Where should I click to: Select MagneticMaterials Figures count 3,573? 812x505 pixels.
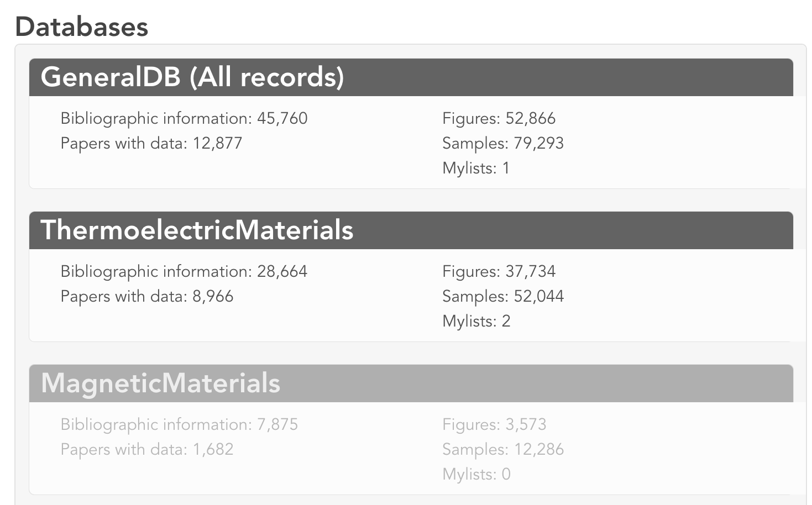494,424
